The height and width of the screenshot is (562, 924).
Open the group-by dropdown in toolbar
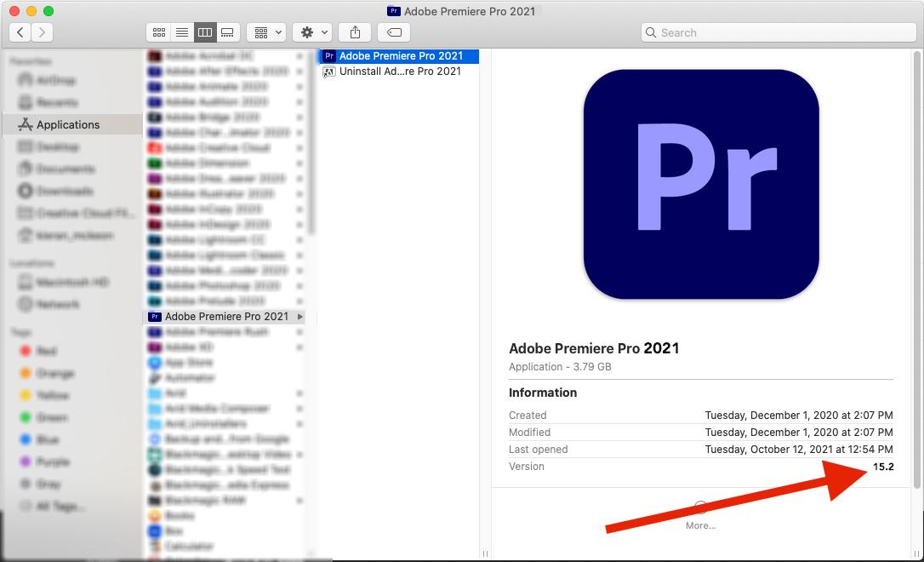point(267,32)
